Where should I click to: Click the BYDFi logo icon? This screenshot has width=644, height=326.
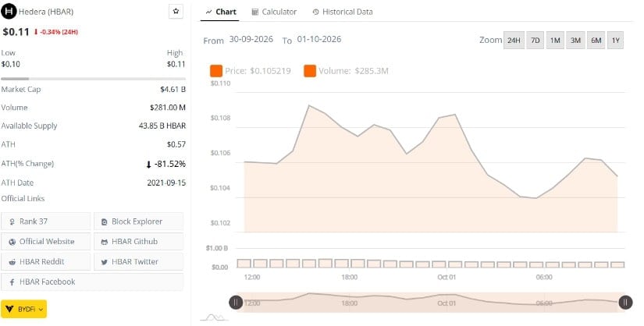pos(9,309)
